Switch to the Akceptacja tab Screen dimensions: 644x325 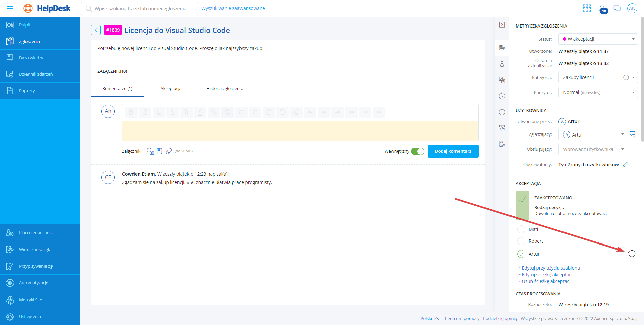171,89
